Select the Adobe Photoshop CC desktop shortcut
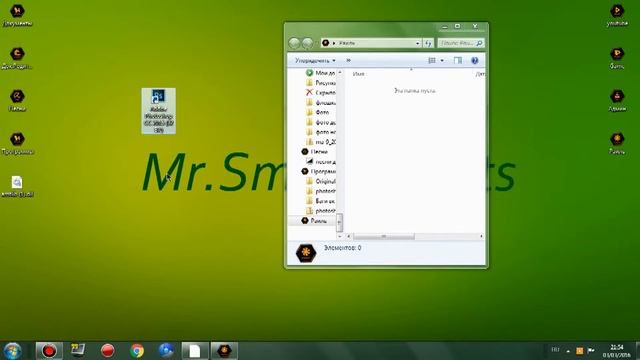The image size is (640, 360). tap(159, 111)
